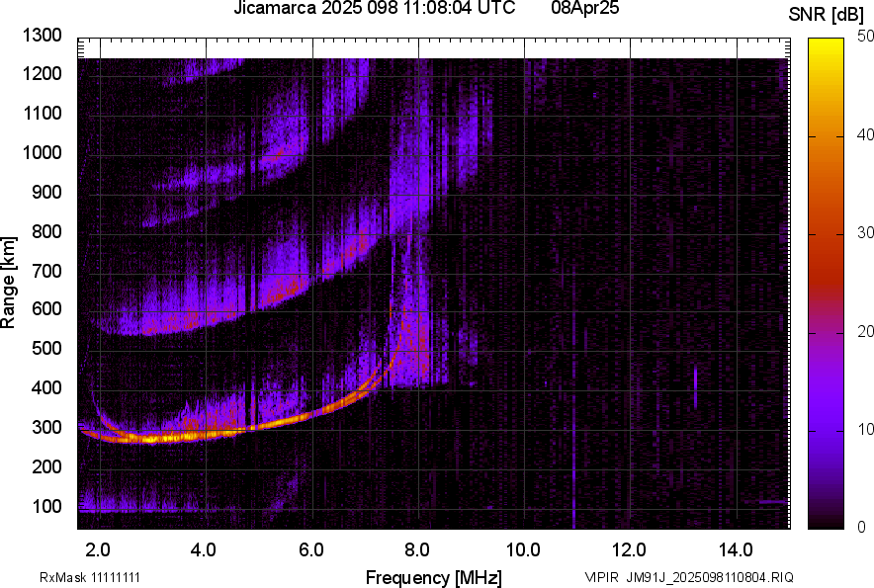Click the range tick label '800'
The width and height of the screenshot is (874, 588).
[x=46, y=230]
